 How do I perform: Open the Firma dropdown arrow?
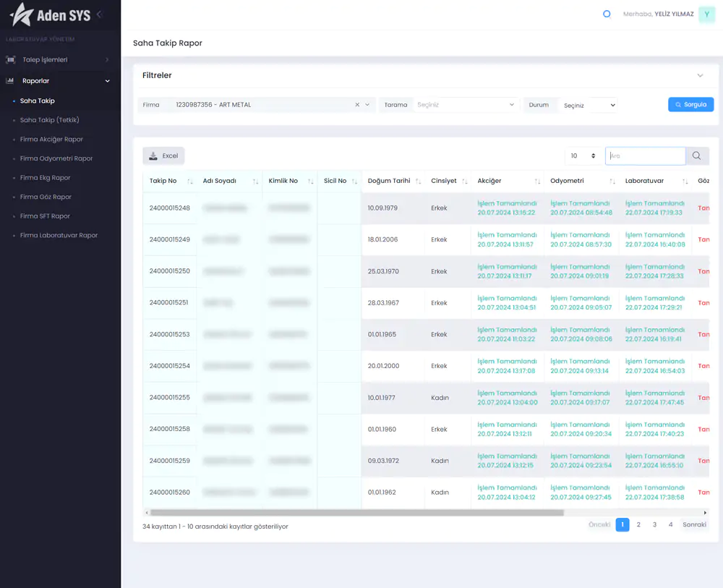(x=367, y=105)
